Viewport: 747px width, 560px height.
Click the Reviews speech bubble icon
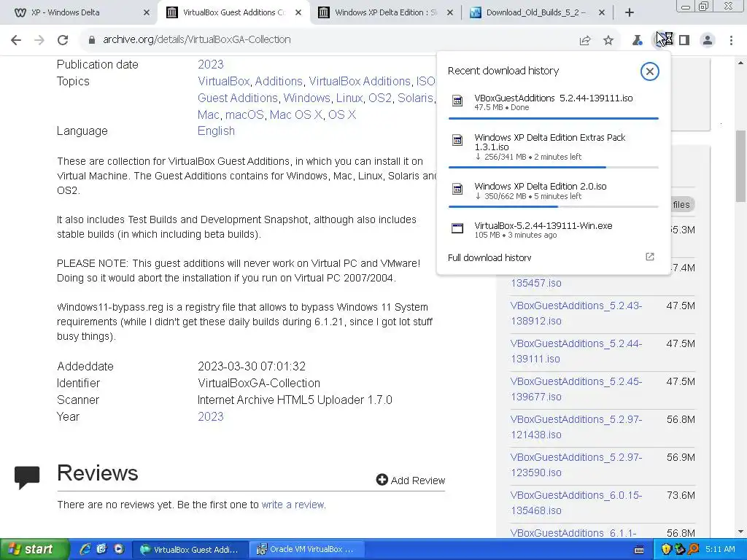27,478
